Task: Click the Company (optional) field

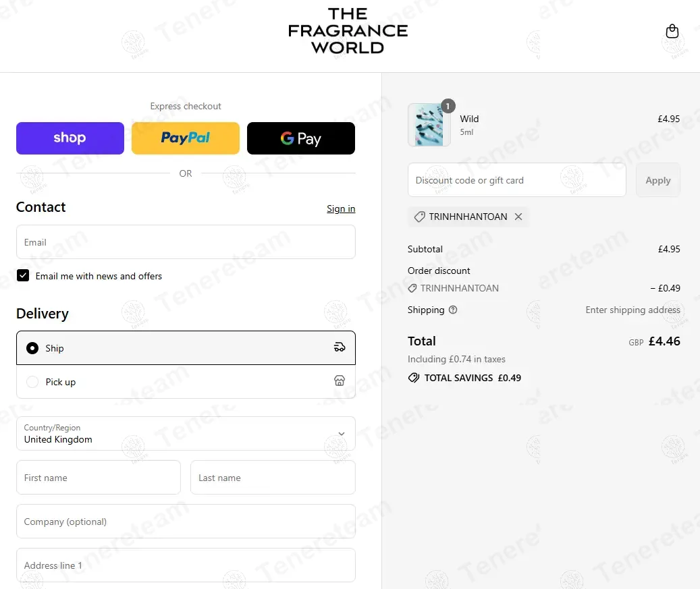Action: click(186, 521)
